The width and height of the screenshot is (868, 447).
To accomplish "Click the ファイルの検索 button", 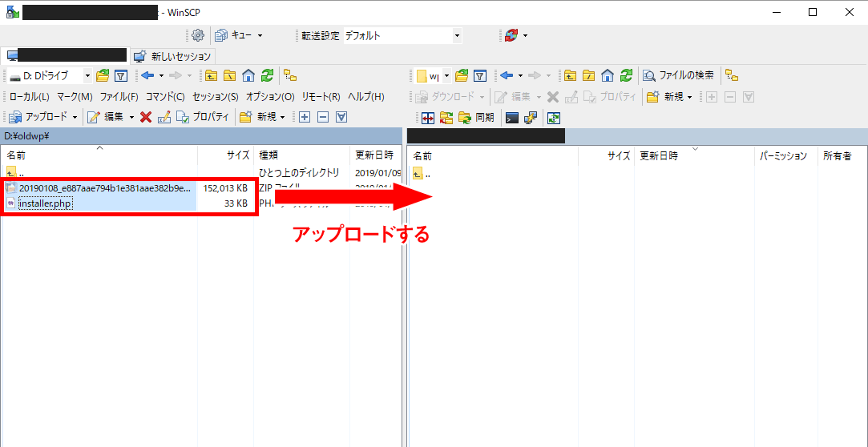I will (x=678, y=76).
